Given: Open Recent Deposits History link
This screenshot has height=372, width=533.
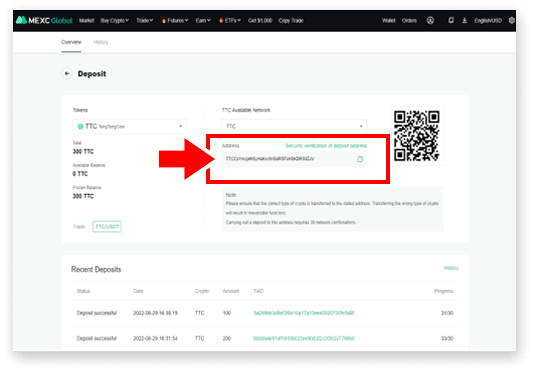Looking at the screenshot, I should click(x=451, y=268).
